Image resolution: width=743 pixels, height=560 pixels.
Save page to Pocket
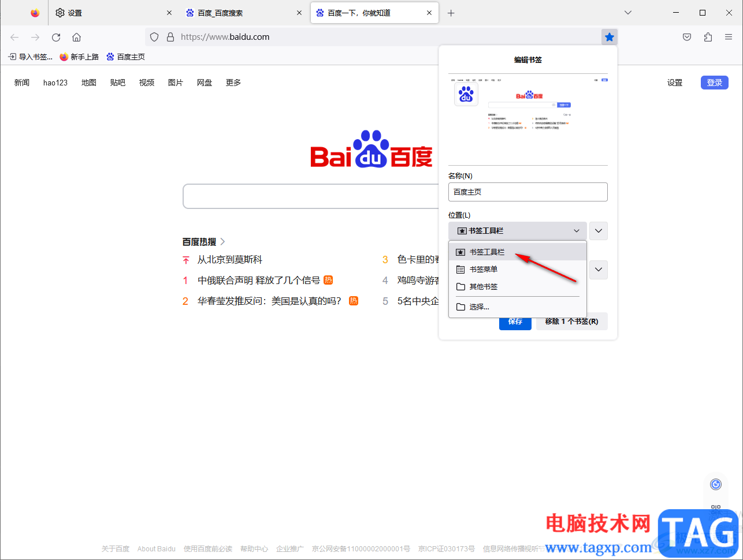pos(687,37)
